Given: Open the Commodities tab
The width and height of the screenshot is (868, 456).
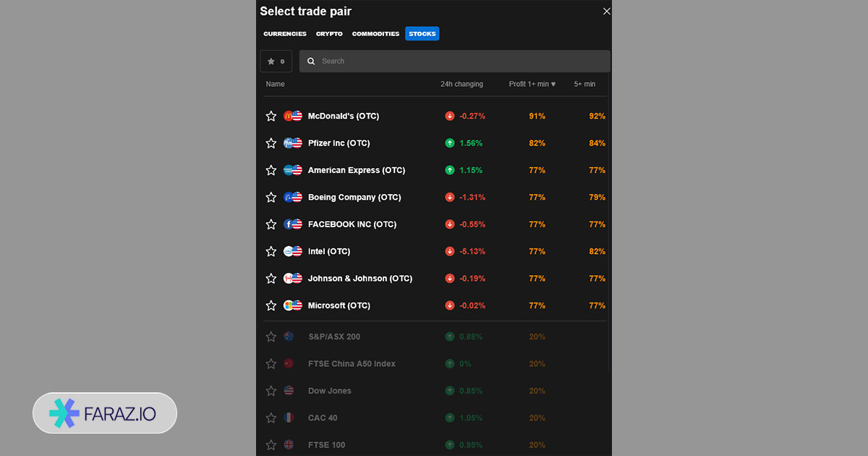Looking at the screenshot, I should (375, 34).
